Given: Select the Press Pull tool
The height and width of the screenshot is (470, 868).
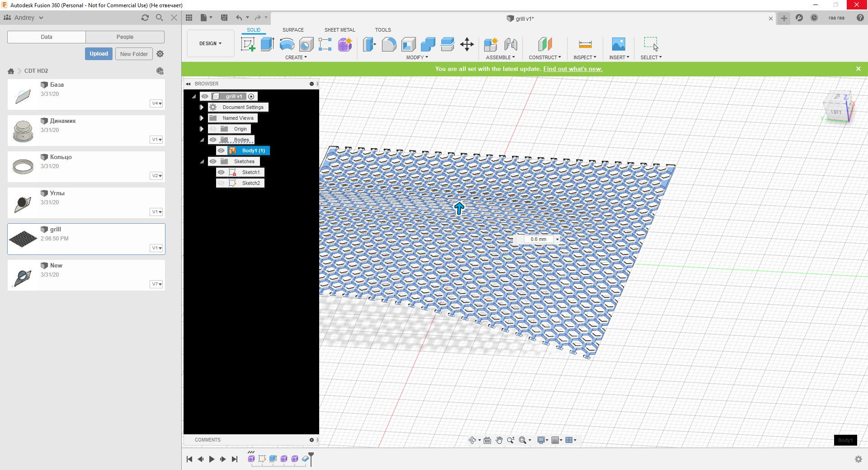Looking at the screenshot, I should (369, 44).
